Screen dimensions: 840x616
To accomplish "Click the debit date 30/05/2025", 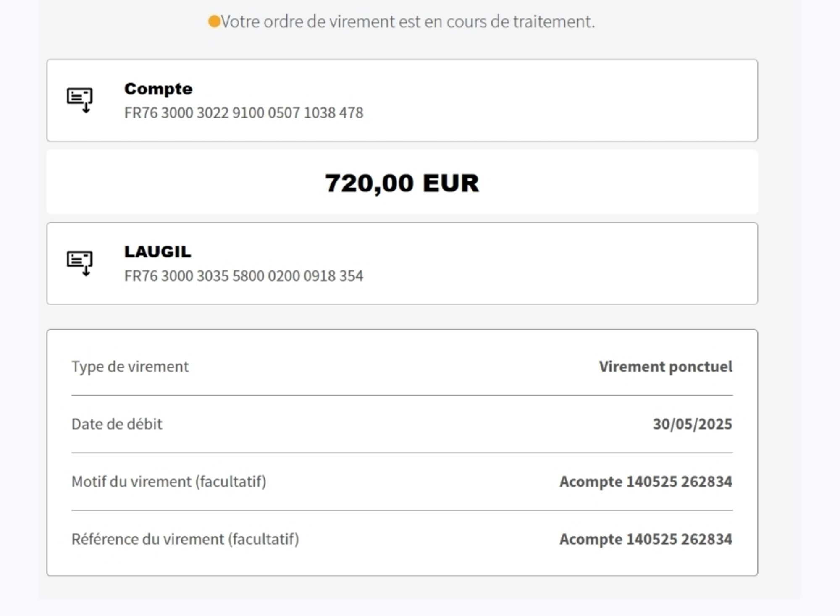I will coord(692,424).
